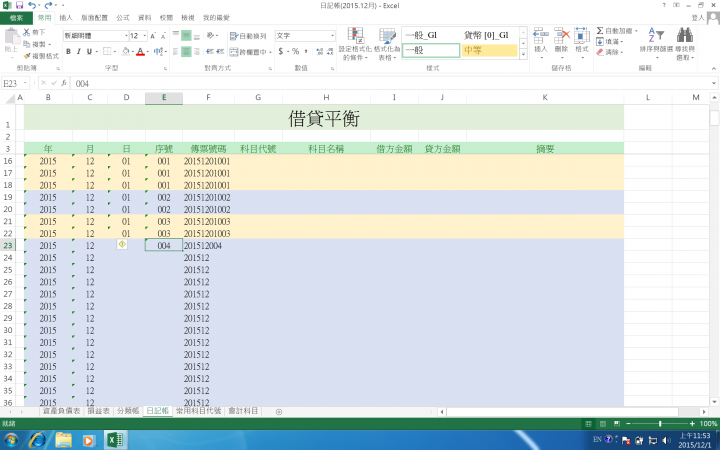The width and height of the screenshot is (720, 450).
Task: Click the Cut (剪下) scissors icon
Action: click(27, 32)
